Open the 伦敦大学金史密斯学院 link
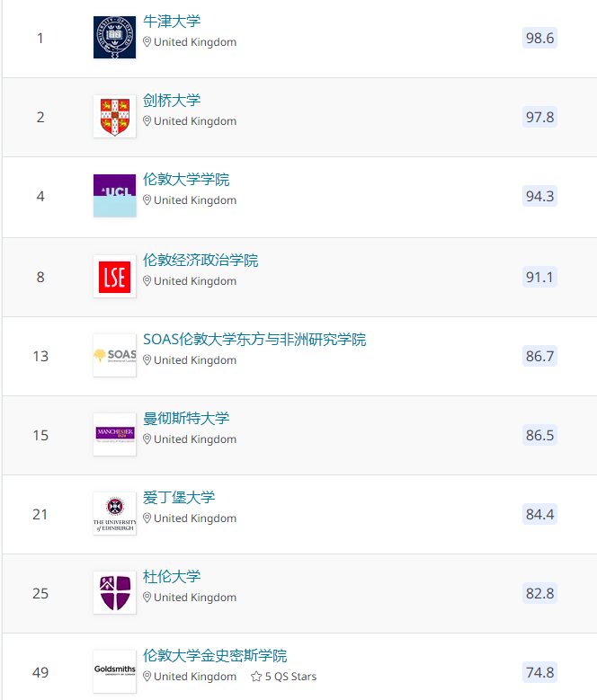 [x=215, y=656]
